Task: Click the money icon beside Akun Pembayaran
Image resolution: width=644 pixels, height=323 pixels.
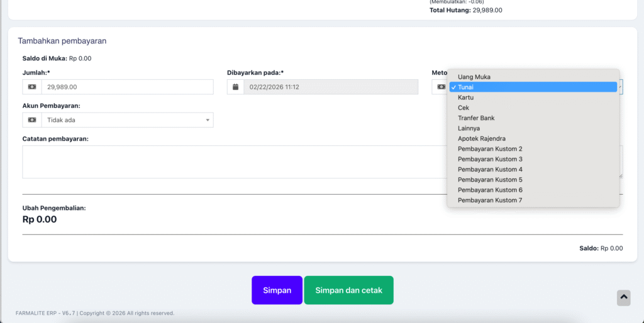Action: (x=32, y=120)
